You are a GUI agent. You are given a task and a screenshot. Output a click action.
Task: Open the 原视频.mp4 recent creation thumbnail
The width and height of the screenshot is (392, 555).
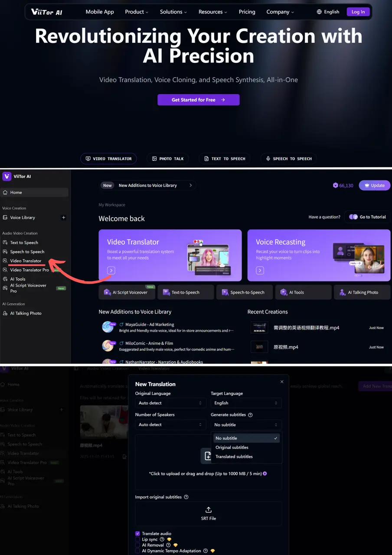coord(259,347)
